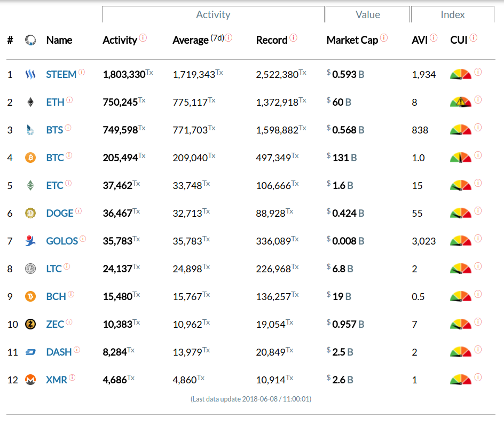The height and width of the screenshot is (425, 504).
Task: Click STEEM activity value 1,803,330
Action: tap(124, 75)
